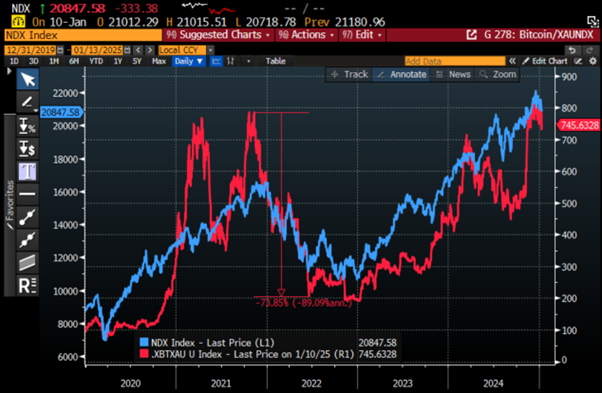
Task: Click blue NDX legend color swatch
Action: pos(144,342)
